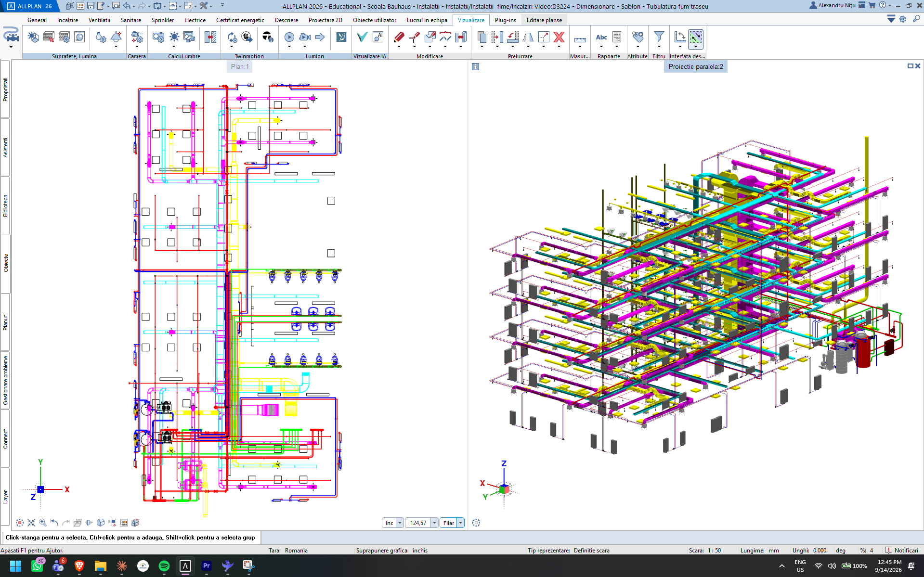Image resolution: width=924 pixels, height=577 pixels.
Task: Open the Biblioteca side panel tab
Action: pyautogui.click(x=5, y=206)
